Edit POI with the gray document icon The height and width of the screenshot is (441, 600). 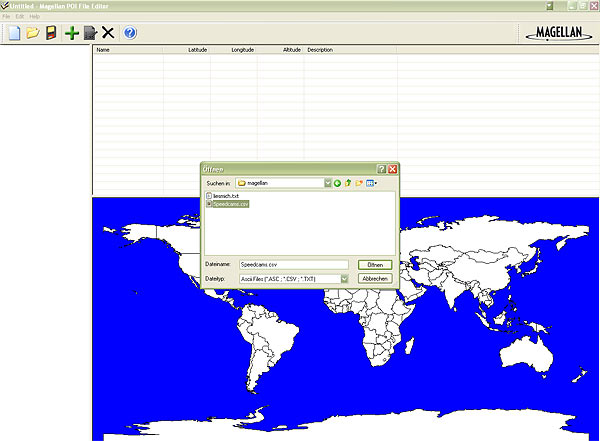pos(90,33)
